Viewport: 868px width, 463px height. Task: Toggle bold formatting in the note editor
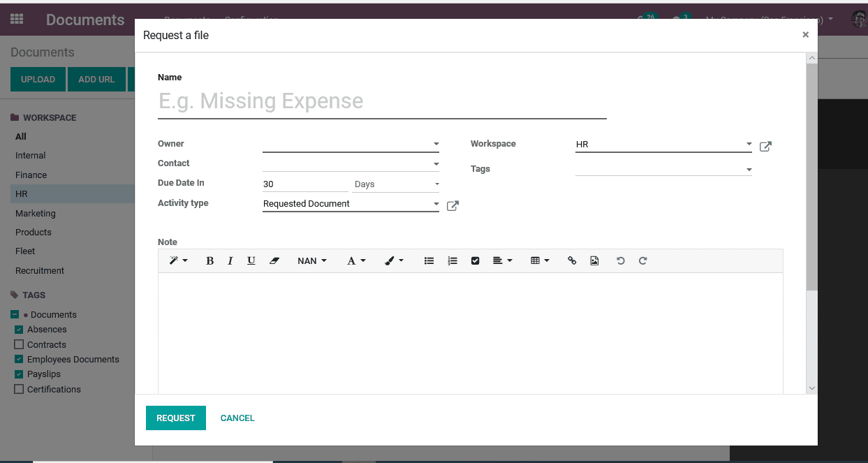209,260
